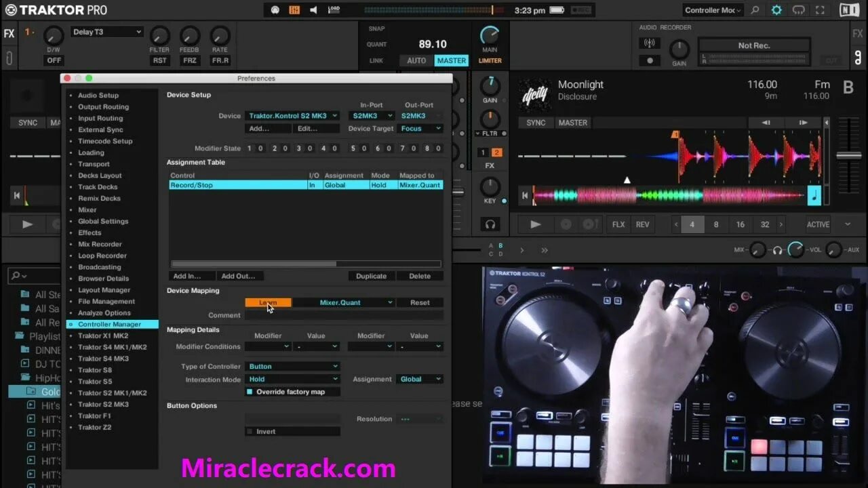
Task: Open the preferences gear icon in the header
Action: coord(776,10)
